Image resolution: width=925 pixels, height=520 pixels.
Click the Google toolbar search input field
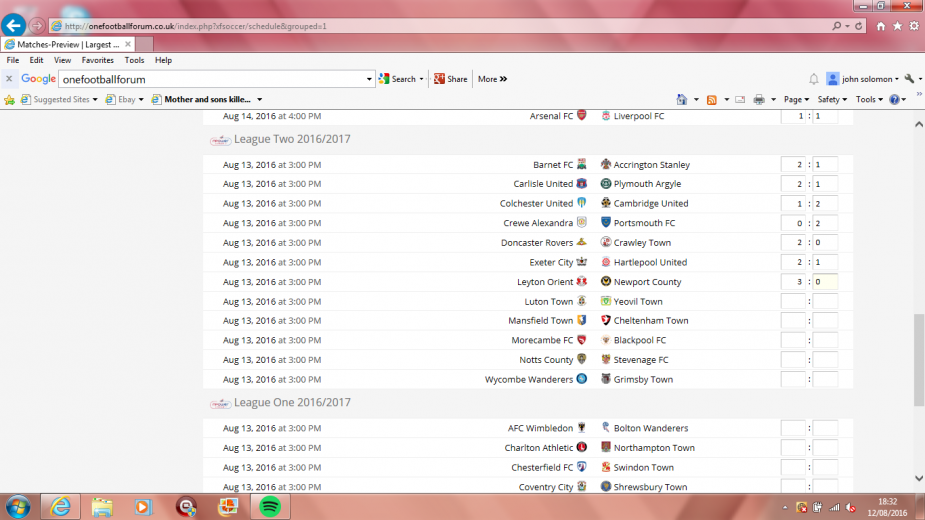pyautogui.click(x=212, y=79)
